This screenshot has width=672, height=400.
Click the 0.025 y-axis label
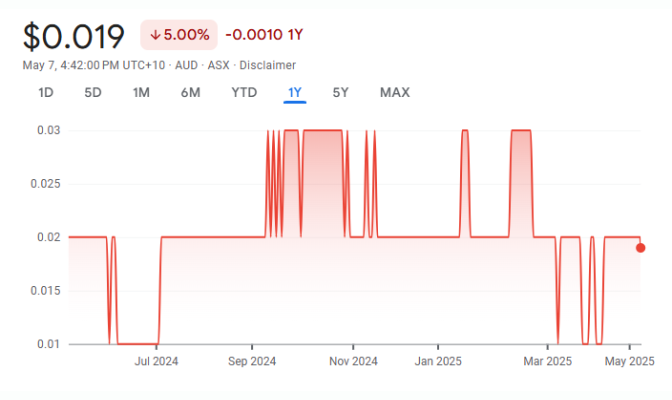click(x=45, y=184)
